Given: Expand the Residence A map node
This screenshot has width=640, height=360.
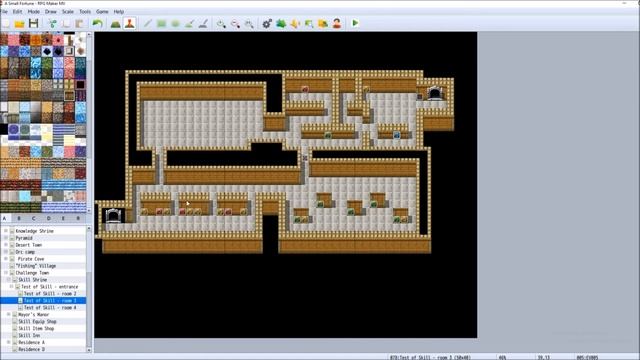Looking at the screenshot, I should [x=9, y=342].
